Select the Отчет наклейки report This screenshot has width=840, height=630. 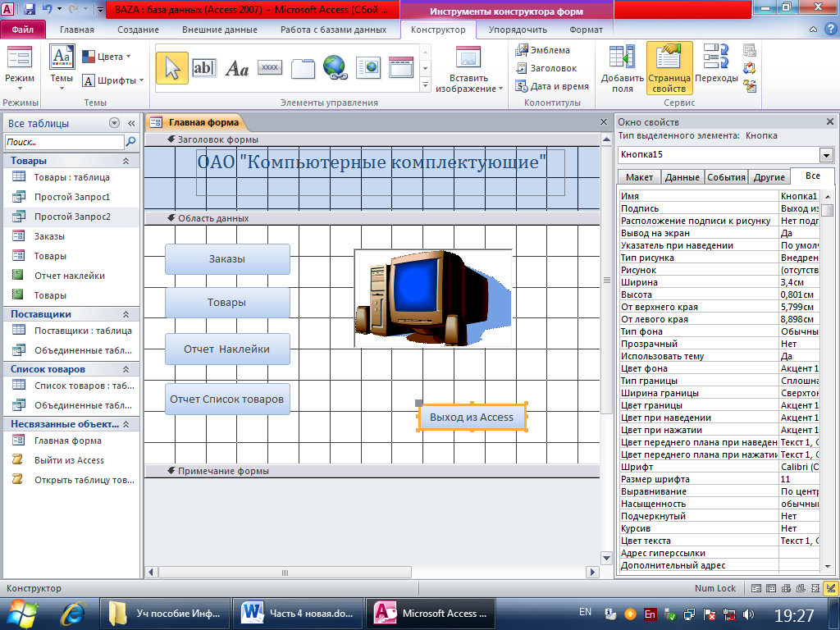pos(70,276)
